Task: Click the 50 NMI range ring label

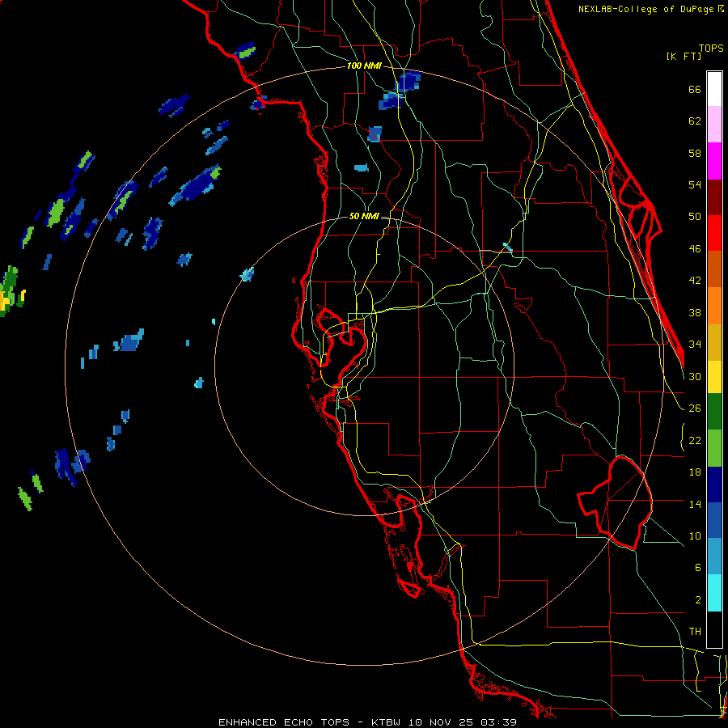Action: click(x=364, y=216)
